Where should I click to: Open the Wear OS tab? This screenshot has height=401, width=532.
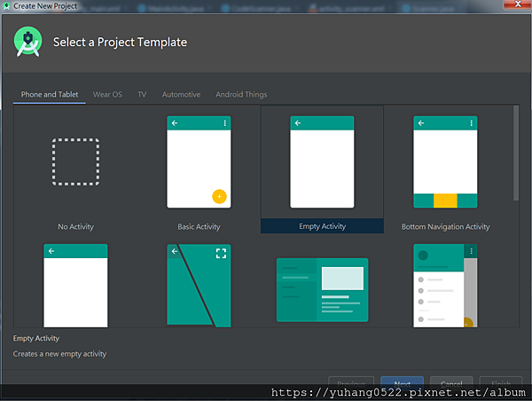pos(107,94)
